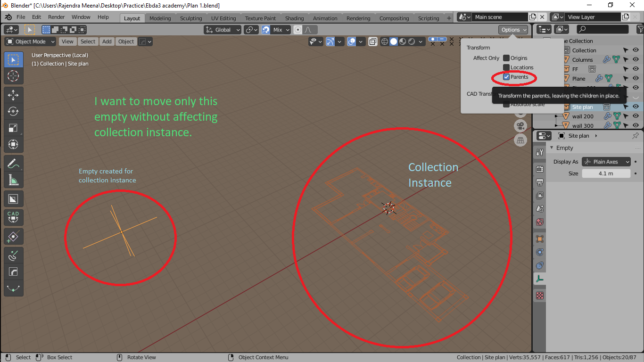Select the Cursor tool in left toolbar
Viewport: 644px width, 362px height.
coord(13,76)
